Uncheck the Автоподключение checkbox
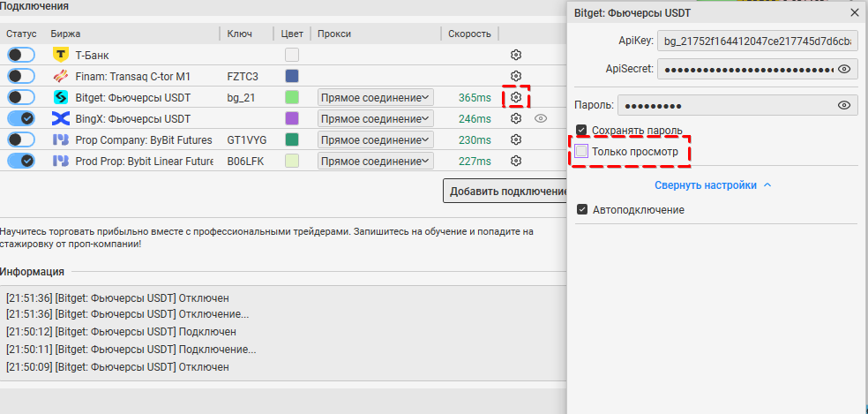Viewport: 868px width, 414px height. click(582, 209)
